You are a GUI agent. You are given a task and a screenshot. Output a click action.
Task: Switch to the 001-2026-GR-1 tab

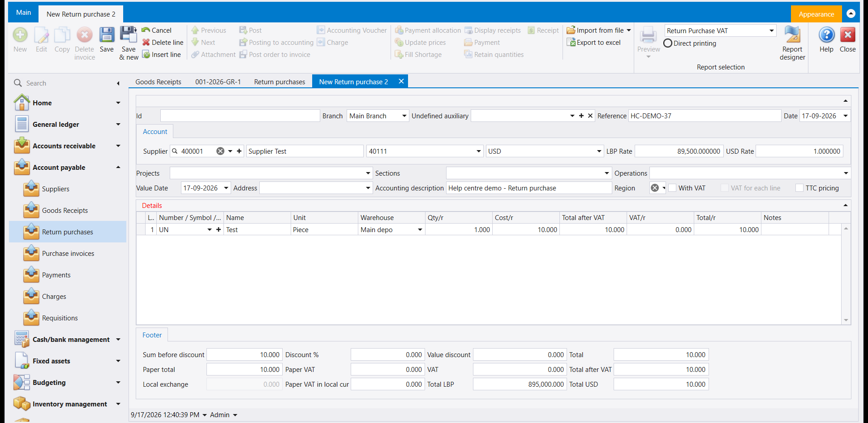pyautogui.click(x=218, y=82)
